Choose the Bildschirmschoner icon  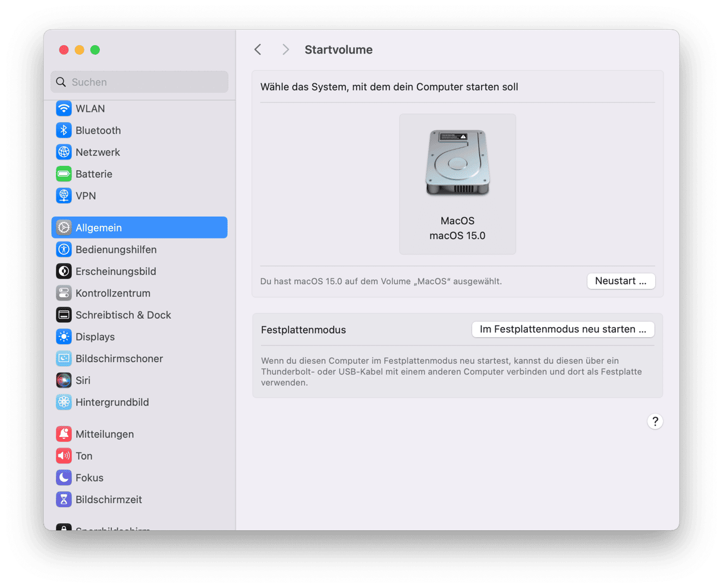coord(64,359)
